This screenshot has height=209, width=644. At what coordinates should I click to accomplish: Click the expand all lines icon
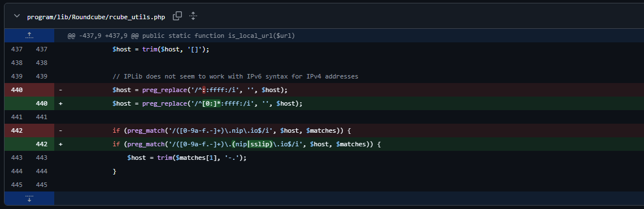tap(193, 16)
